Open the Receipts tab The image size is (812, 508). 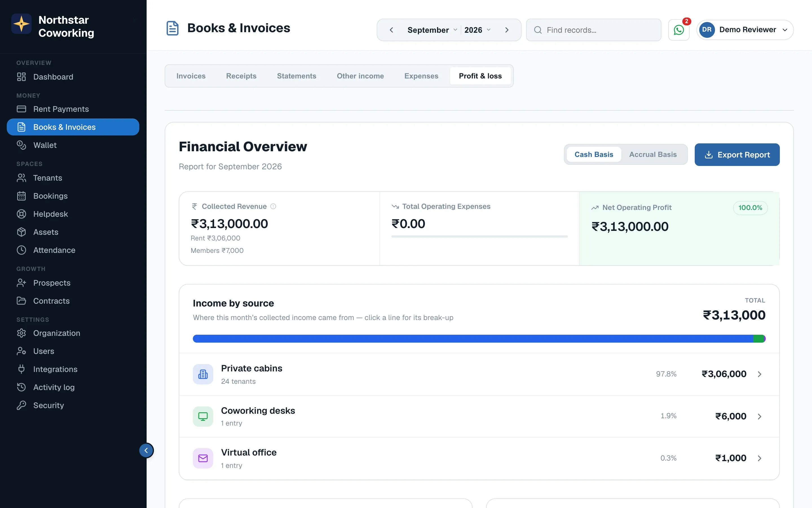(x=241, y=76)
